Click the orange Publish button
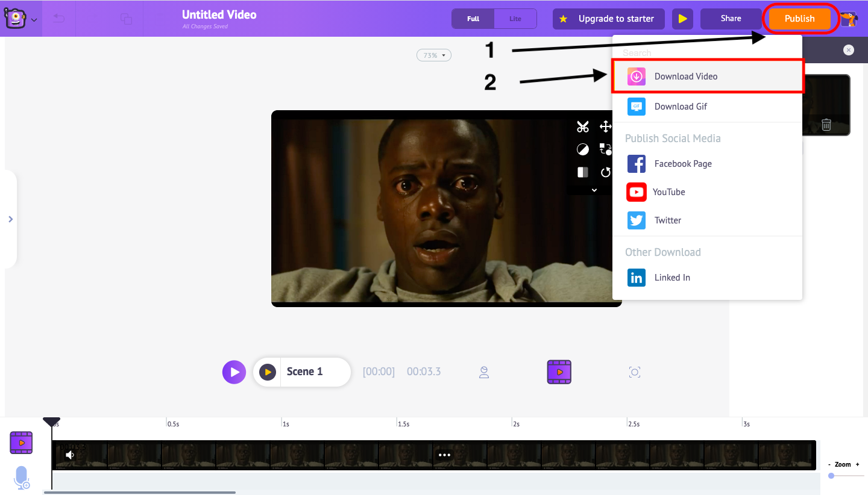 [799, 19]
